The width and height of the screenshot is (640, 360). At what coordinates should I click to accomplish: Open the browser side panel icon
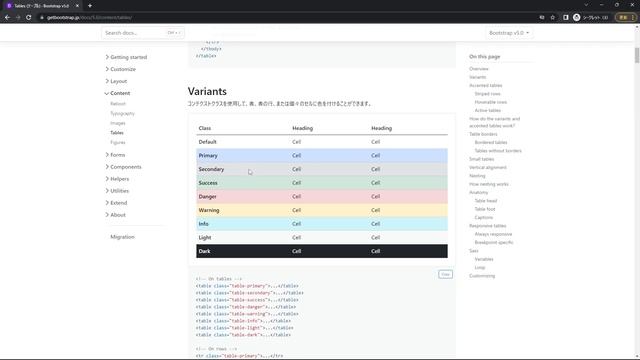point(565,18)
